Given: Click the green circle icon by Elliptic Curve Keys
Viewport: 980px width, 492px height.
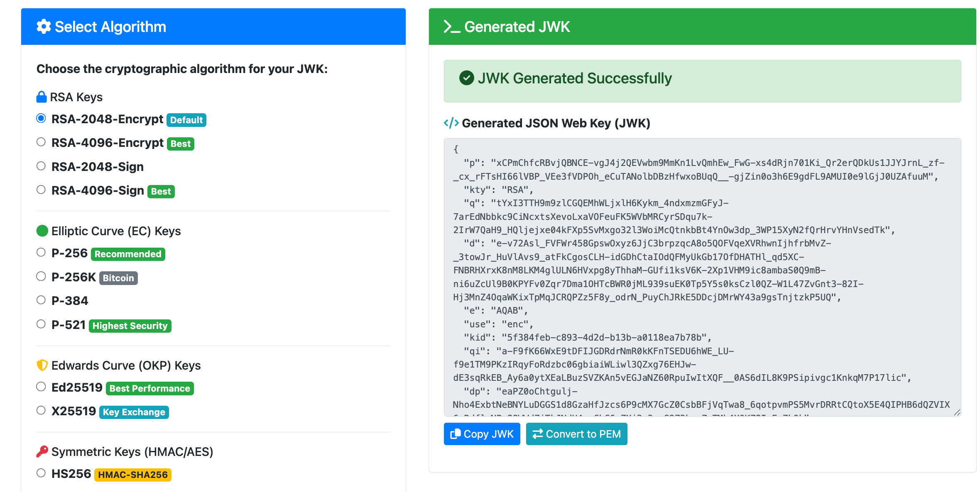Looking at the screenshot, I should (x=42, y=231).
